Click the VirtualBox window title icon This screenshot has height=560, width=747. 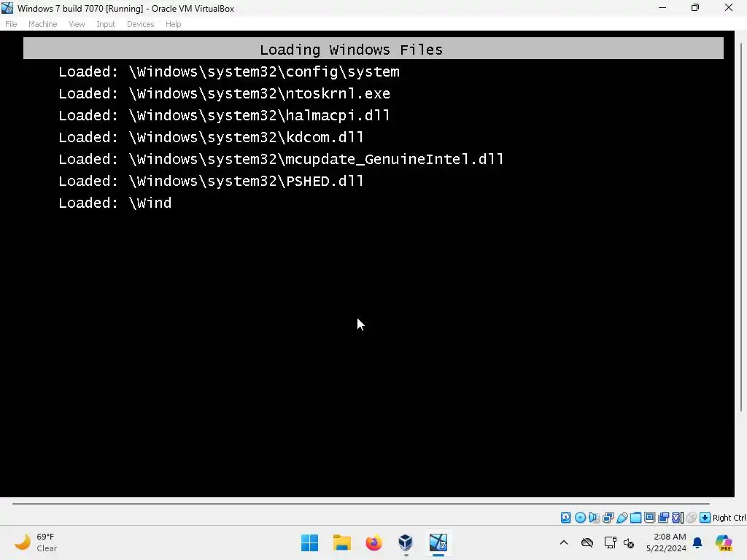pyautogui.click(x=7, y=8)
